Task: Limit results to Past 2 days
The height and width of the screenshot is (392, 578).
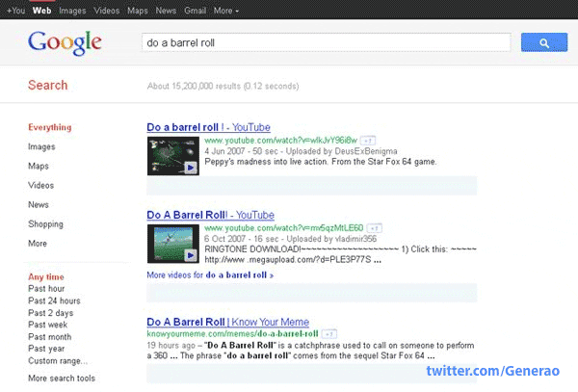Action: [x=51, y=313]
